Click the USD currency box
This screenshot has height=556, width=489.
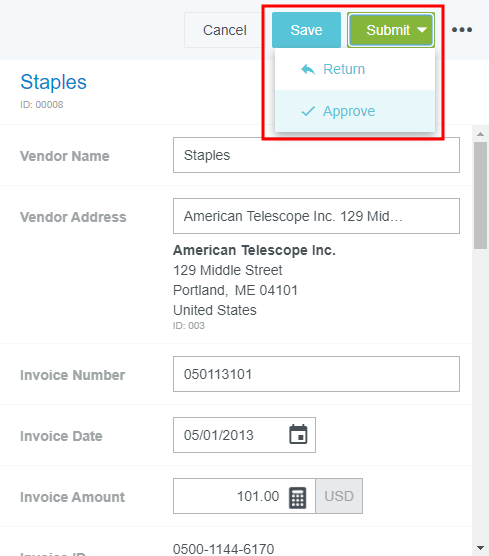click(339, 496)
